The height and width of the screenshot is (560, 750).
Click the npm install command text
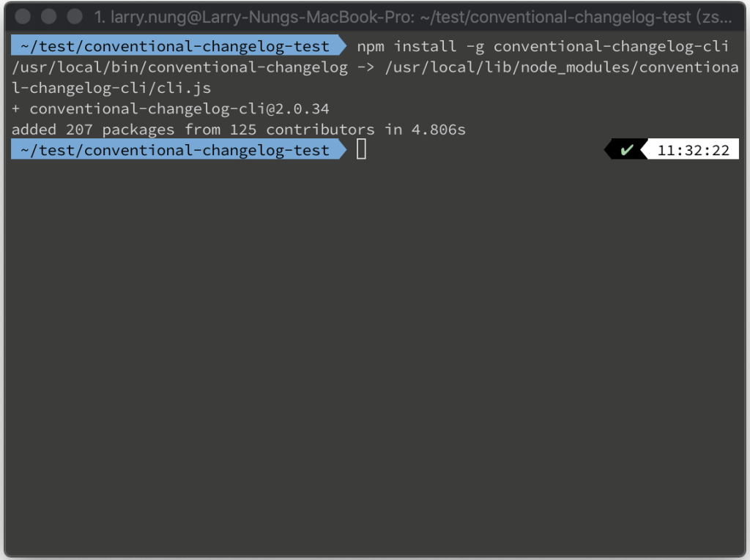pos(543,46)
